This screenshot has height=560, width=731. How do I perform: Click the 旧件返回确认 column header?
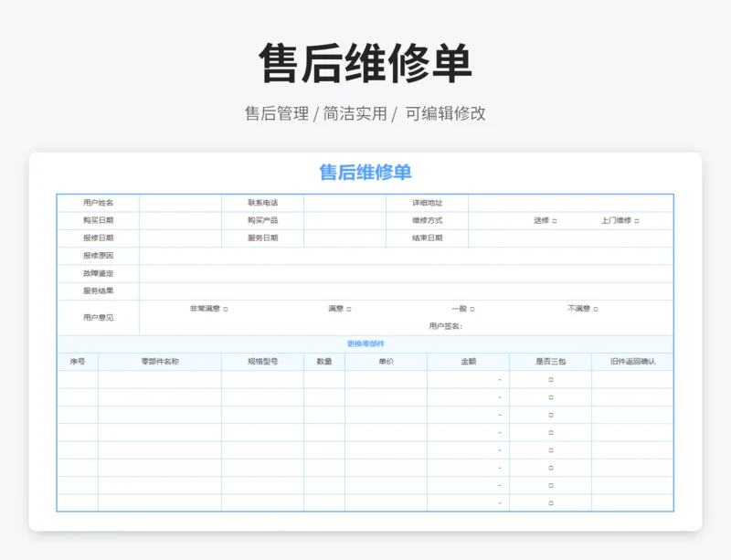[632, 362]
